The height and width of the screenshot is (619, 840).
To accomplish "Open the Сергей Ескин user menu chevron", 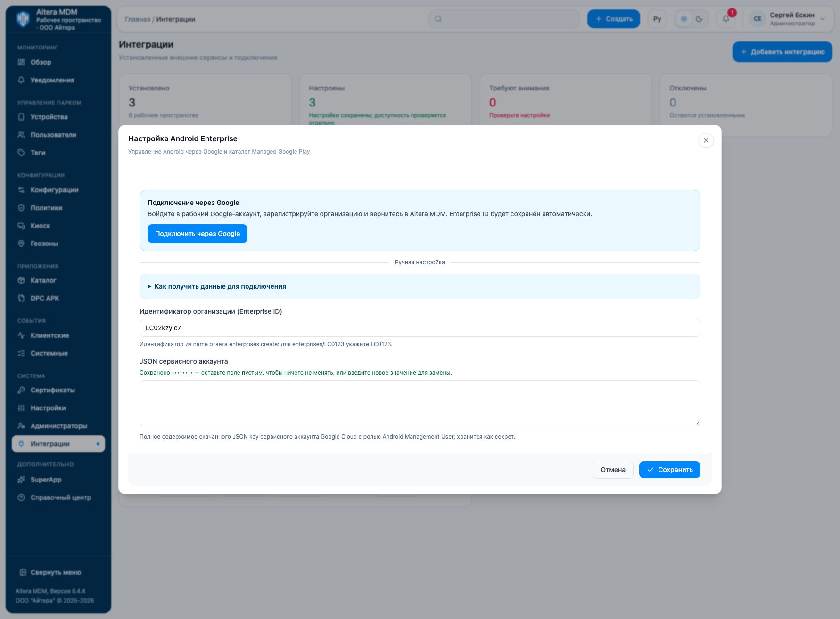I will click(x=823, y=19).
